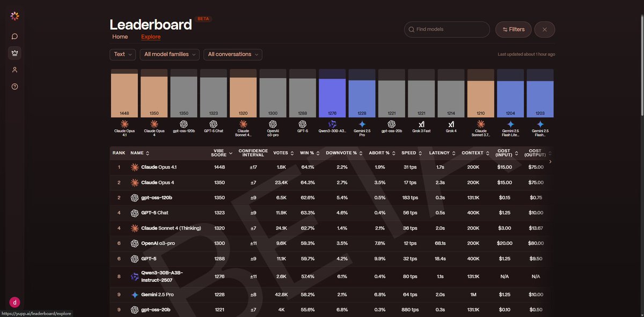The image size is (644, 317).
Task: Sort by Votes column header
Action: coord(283,153)
